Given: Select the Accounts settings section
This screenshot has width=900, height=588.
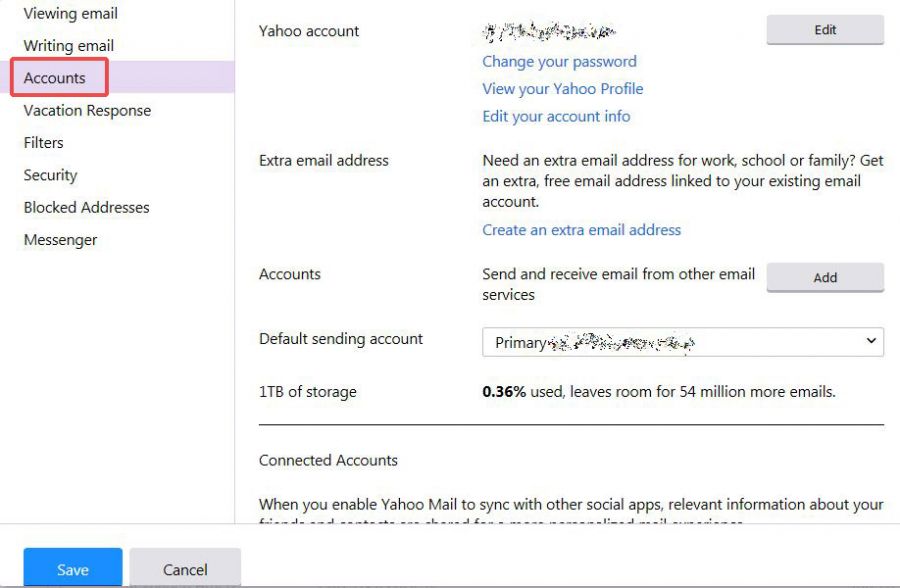Looking at the screenshot, I should point(55,78).
